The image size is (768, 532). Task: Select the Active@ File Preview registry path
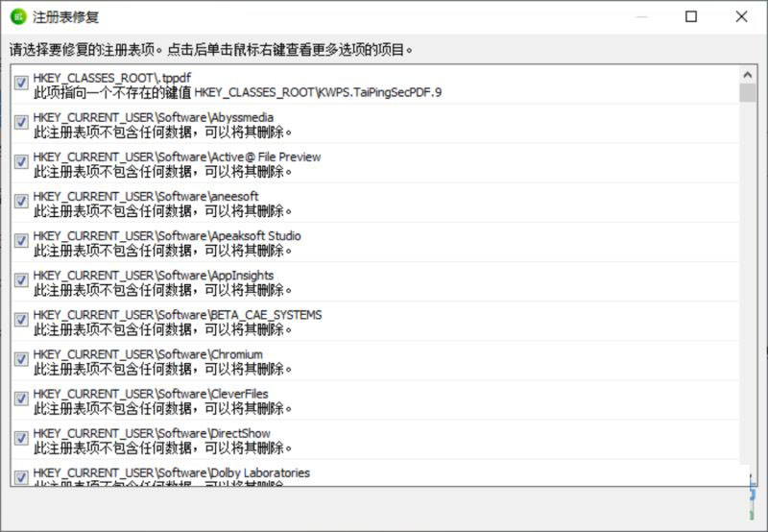tap(177, 157)
